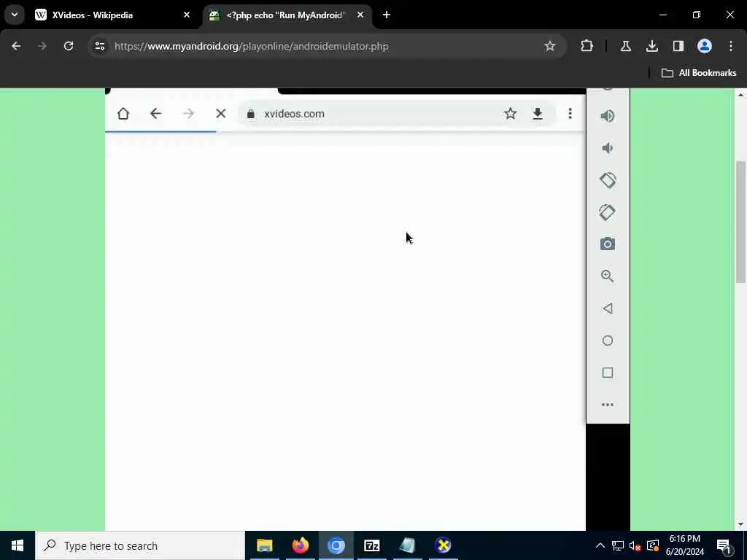Click download icon in emulated browser
Viewport: 747px width, 560px height.
click(x=538, y=113)
